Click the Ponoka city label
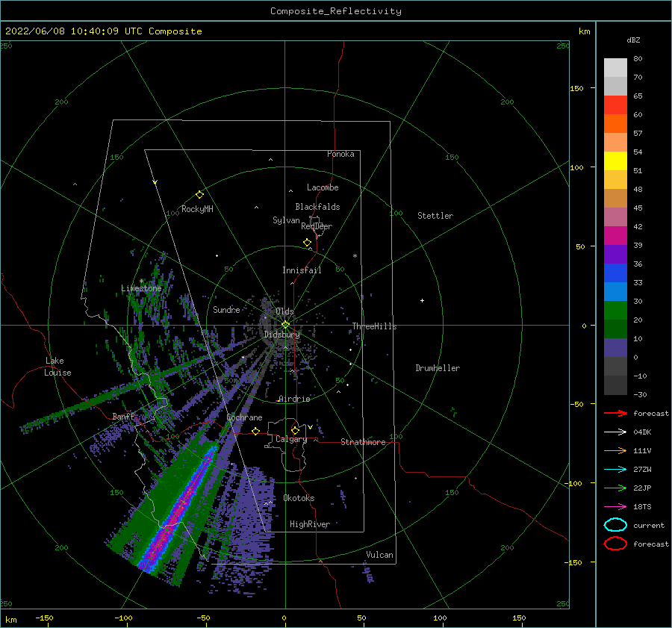 click(340, 154)
